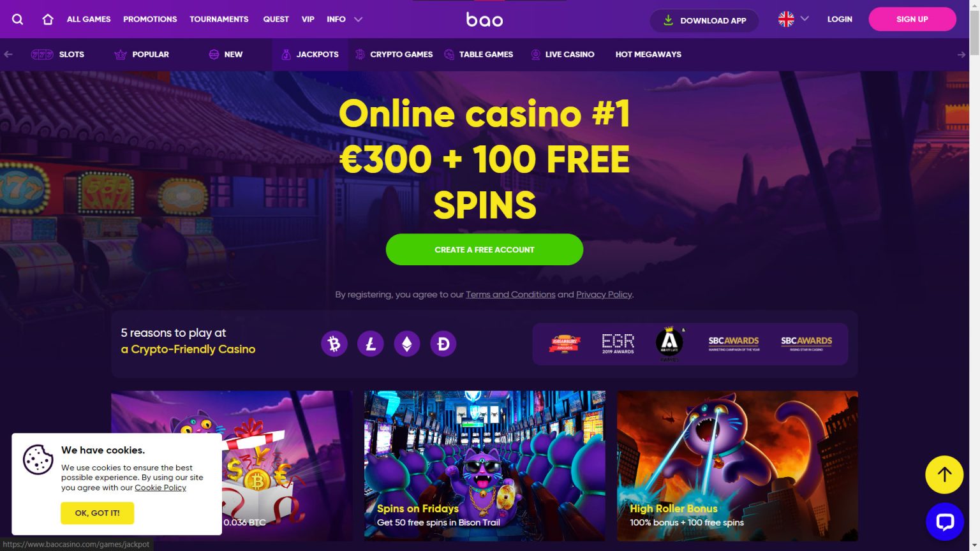
Task: Expand the INFO menu chevron
Action: (x=359, y=19)
